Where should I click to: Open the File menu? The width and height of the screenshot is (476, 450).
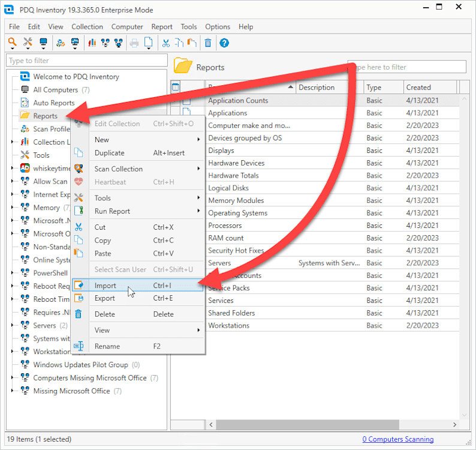pyautogui.click(x=14, y=27)
